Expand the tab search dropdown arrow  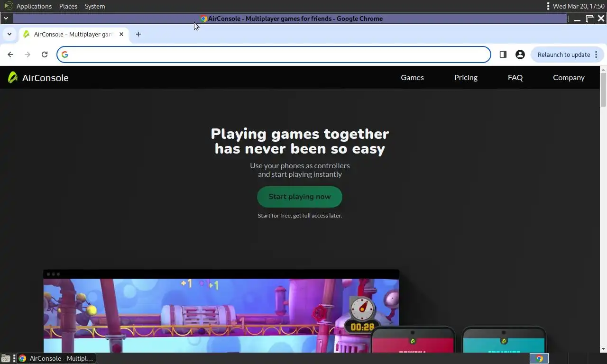[9, 34]
